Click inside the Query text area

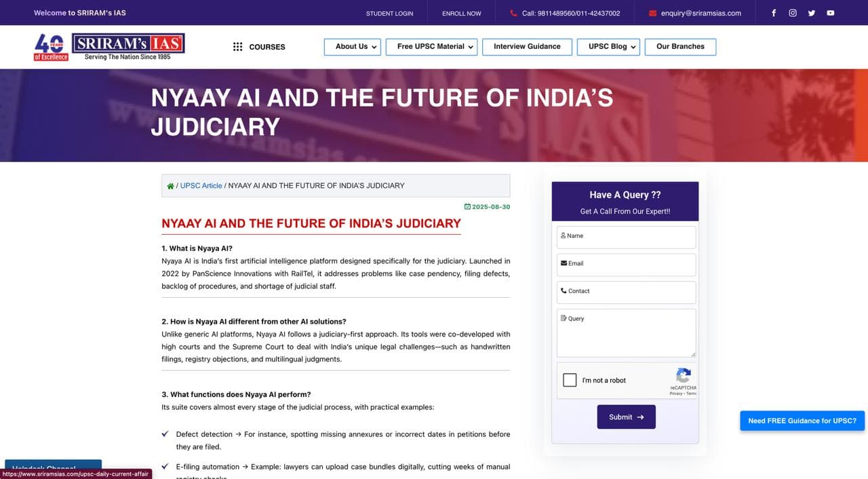(x=625, y=332)
